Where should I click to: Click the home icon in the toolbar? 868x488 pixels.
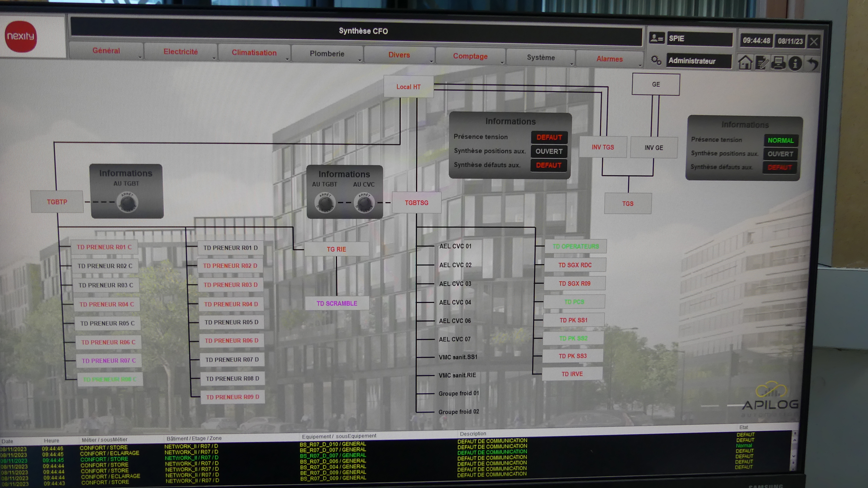pos(745,63)
